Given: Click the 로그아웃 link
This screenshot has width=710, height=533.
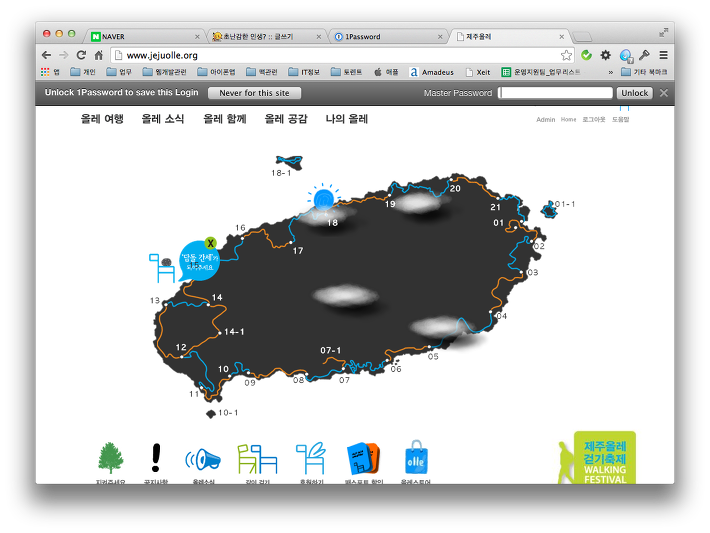Looking at the screenshot, I should click(x=594, y=120).
